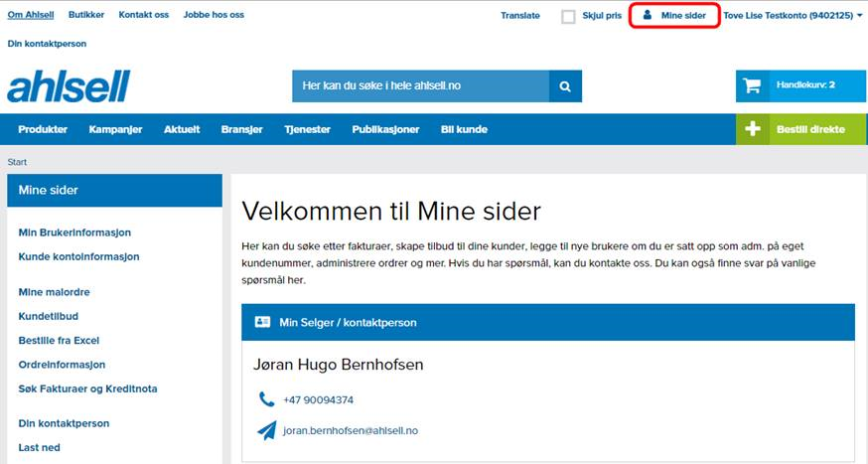Open the Bransjer menu

pos(242,129)
